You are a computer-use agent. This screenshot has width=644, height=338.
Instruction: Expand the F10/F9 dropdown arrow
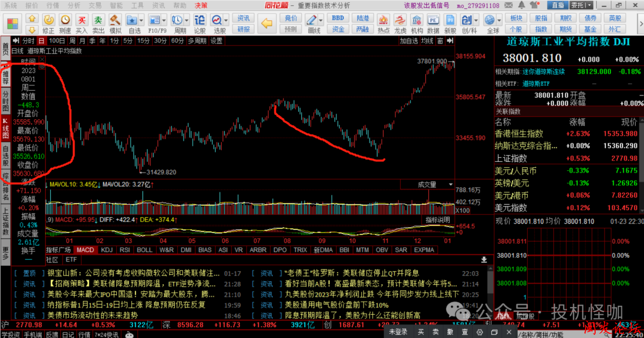[164, 20]
